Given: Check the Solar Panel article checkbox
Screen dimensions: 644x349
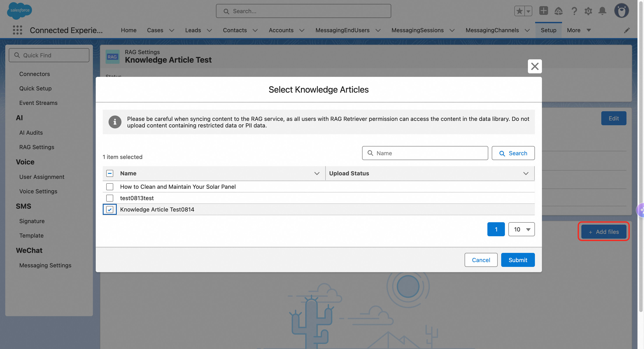Looking at the screenshot, I should click(x=110, y=187).
